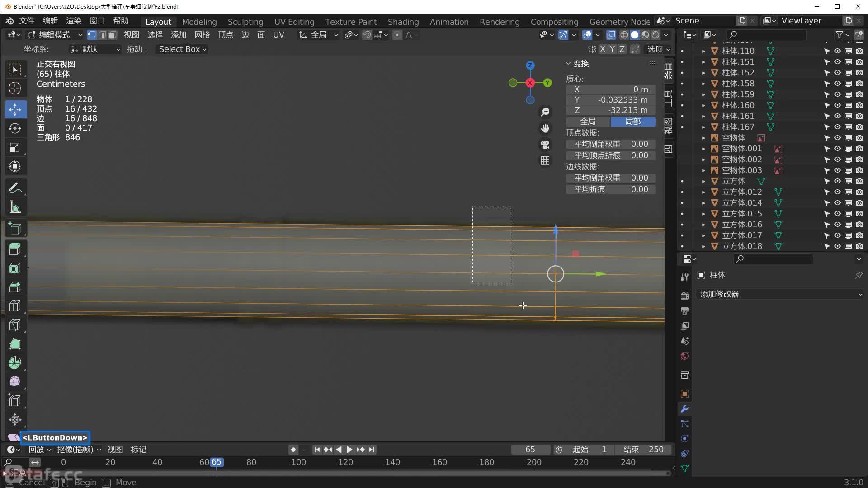Open the 网格 menu
This screenshot has width=868, height=488.
[x=202, y=35]
